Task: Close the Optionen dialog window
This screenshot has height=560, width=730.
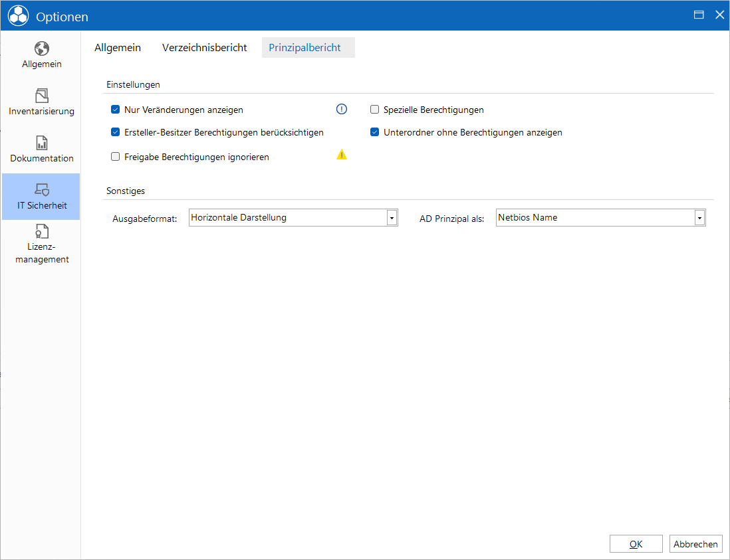Action: 720,15
